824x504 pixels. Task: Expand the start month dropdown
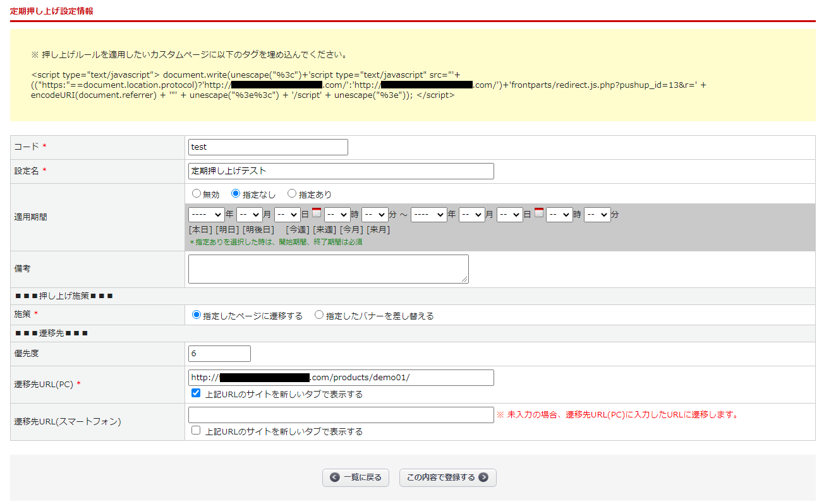[x=249, y=215]
